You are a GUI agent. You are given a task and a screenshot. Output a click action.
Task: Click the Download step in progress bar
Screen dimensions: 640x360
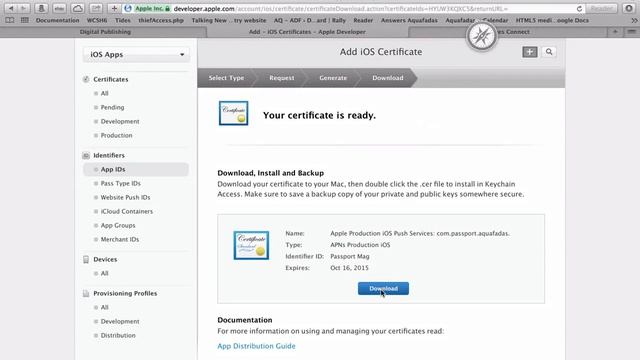pyautogui.click(x=388, y=78)
